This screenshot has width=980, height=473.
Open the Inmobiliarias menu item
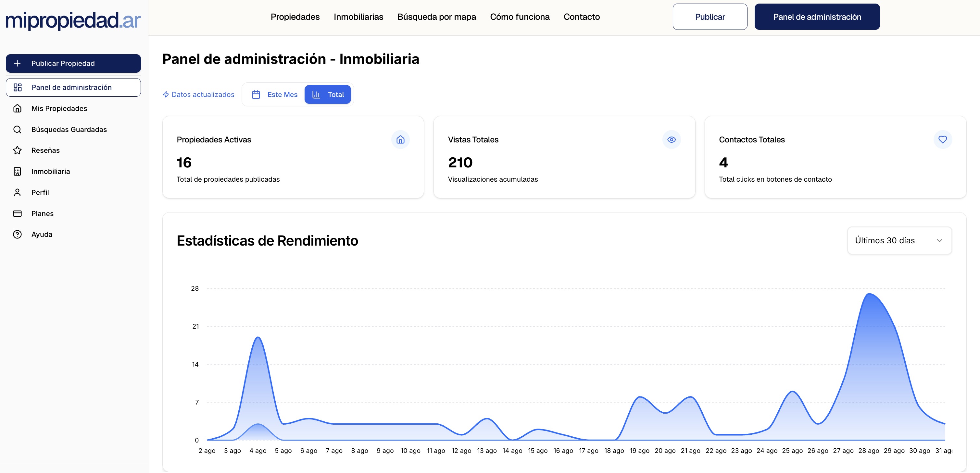(x=358, y=17)
